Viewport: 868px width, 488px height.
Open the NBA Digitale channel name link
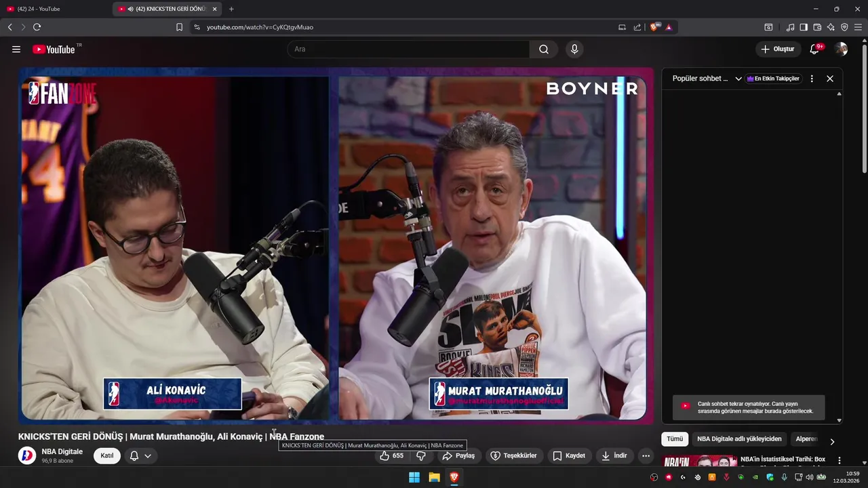62,451
